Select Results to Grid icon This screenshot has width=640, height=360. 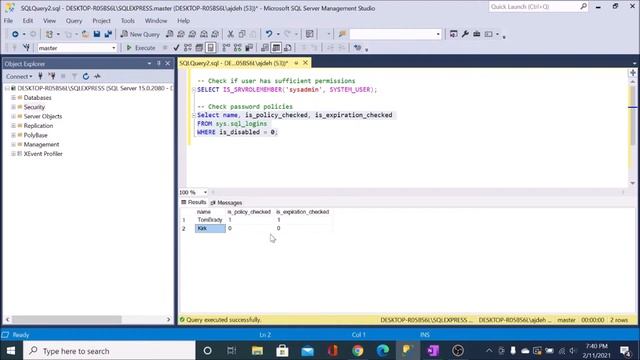(276, 48)
